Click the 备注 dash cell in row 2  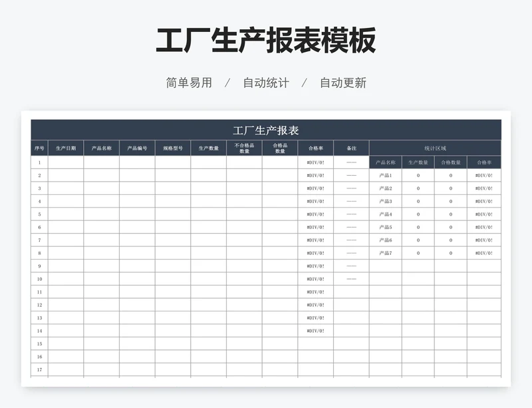tap(352, 176)
